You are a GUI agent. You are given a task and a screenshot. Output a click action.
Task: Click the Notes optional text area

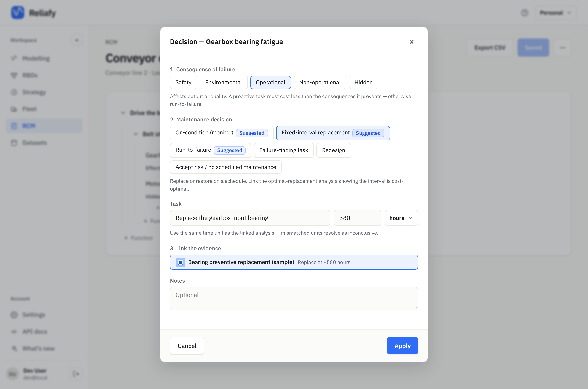(x=294, y=299)
